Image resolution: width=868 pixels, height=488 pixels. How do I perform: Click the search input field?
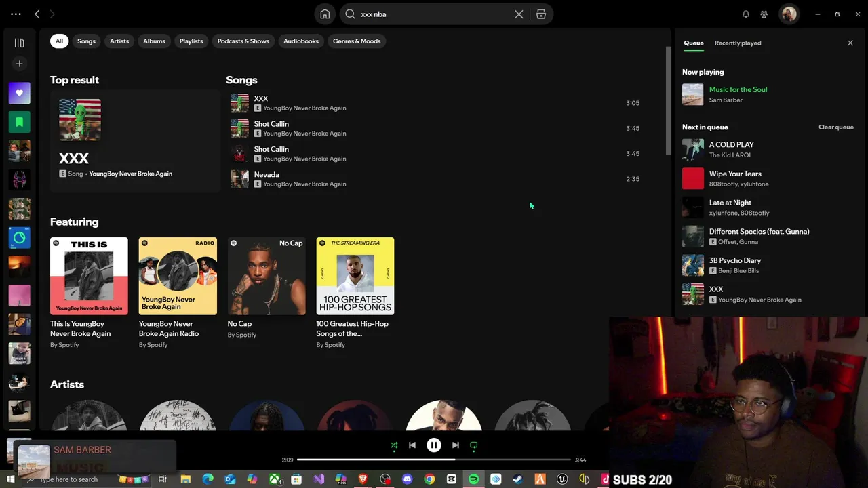[x=435, y=14]
